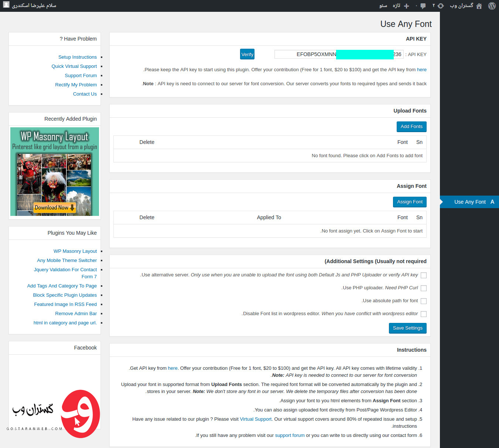The image size is (499, 448).
Task: Open Rectify My Problem link
Action: click(x=76, y=85)
